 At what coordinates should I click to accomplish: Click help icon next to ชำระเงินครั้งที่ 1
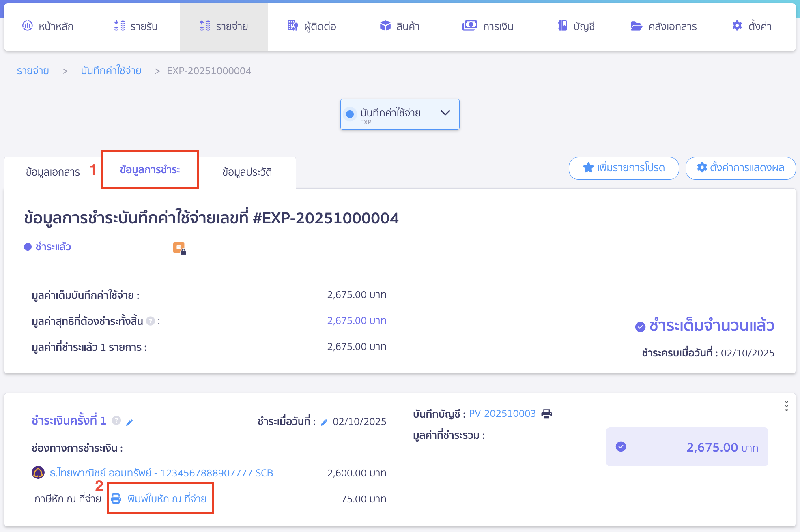116,420
